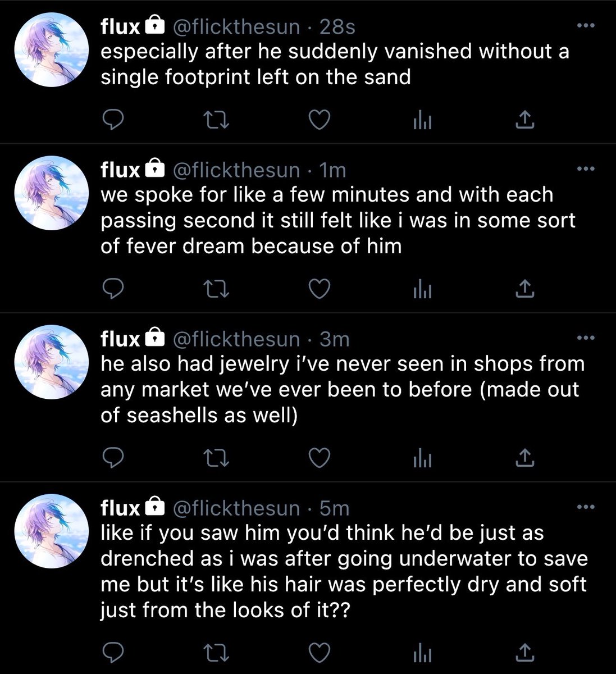Open more options menu on the 5m tweet
Screen dimensions: 616x674
coord(586,507)
